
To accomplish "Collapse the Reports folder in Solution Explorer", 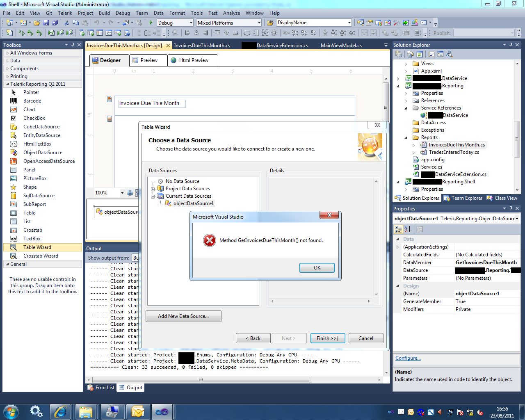I will (406, 137).
